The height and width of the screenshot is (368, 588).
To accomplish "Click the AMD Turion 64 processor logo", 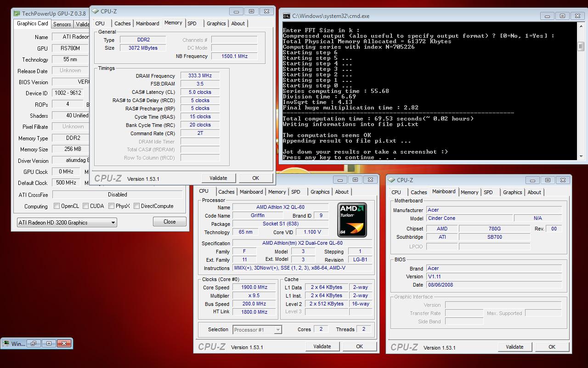I will [x=352, y=220].
